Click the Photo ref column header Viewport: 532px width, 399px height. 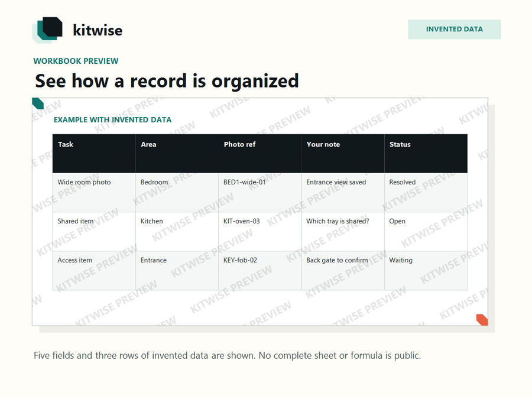(x=260, y=153)
